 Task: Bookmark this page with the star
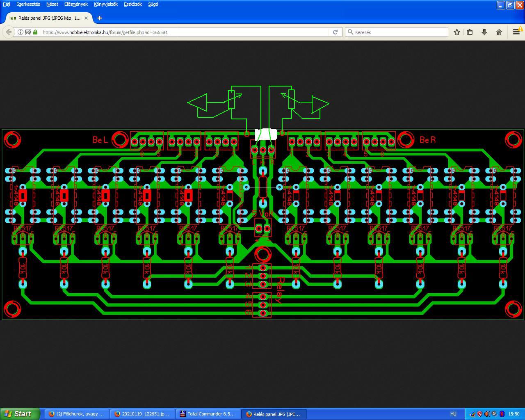[x=457, y=32]
